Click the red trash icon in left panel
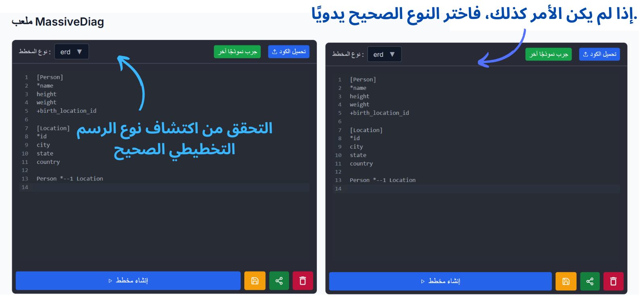The image size is (644, 302). pos(303,281)
